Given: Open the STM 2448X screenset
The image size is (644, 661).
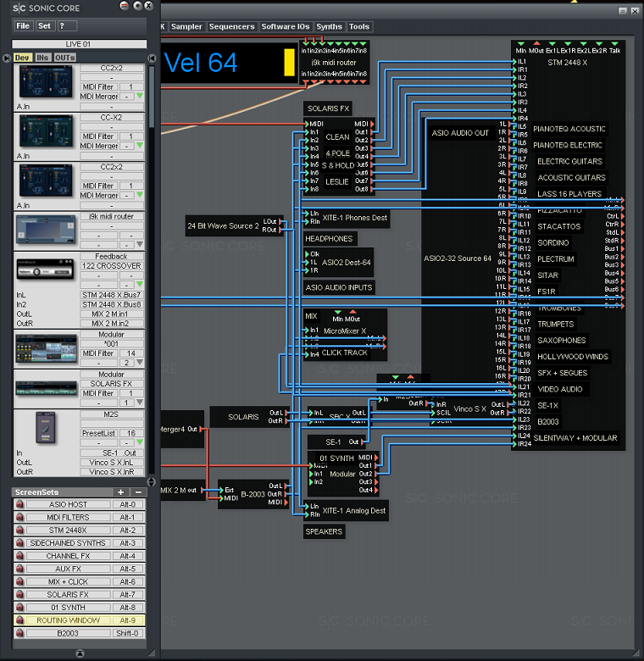Looking at the screenshot, I should click(x=68, y=530).
